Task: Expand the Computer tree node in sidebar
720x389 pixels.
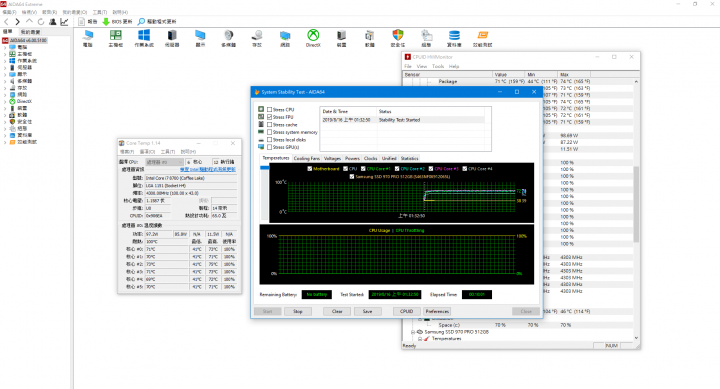Action: pos(5,47)
